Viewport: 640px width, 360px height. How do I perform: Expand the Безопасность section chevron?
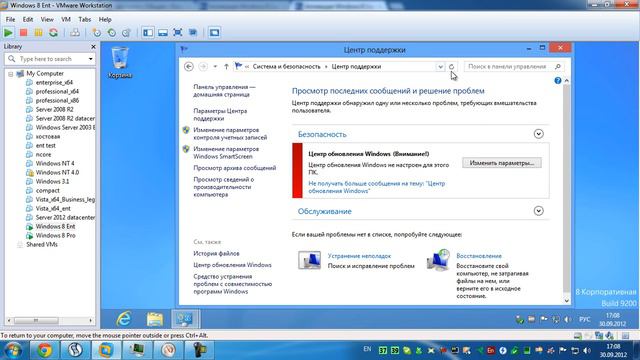538,134
